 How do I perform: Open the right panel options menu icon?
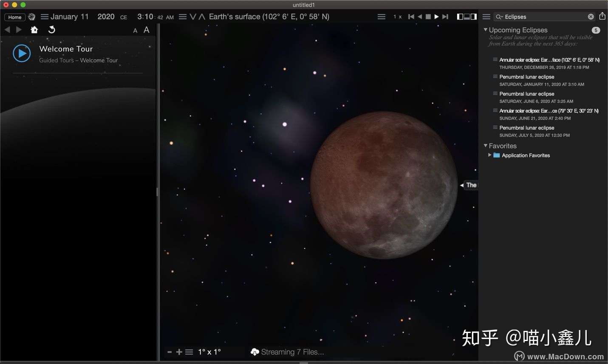486,17
